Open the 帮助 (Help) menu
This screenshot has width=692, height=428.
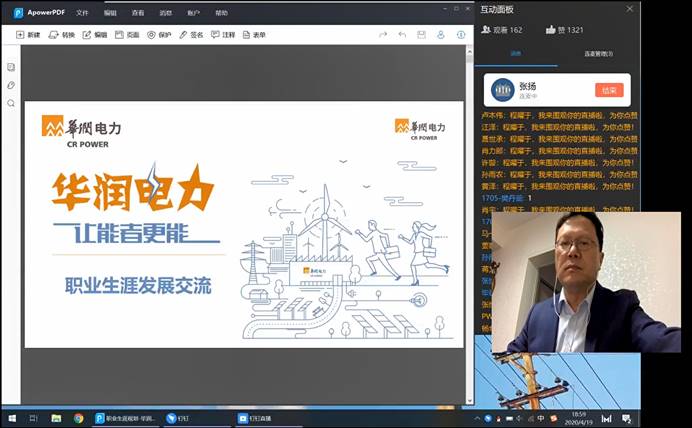(x=221, y=13)
